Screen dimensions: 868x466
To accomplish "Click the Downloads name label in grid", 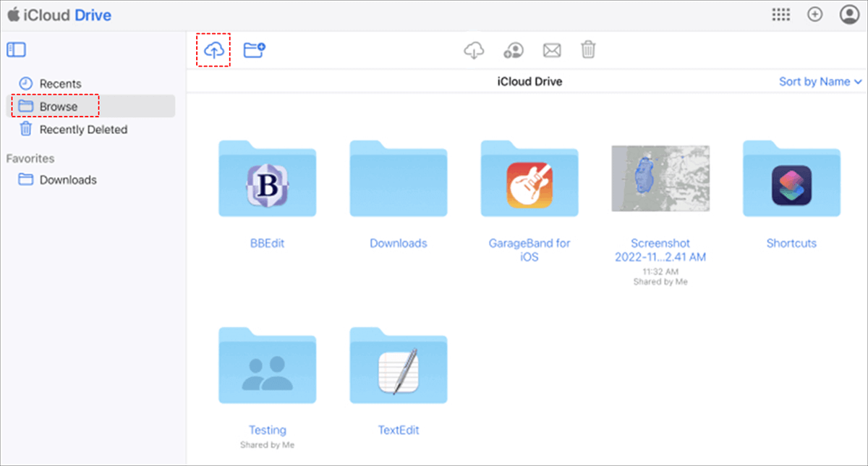I will click(399, 243).
